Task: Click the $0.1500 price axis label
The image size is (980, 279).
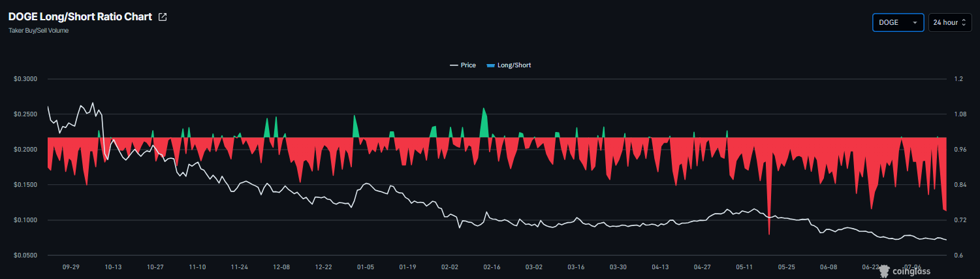Action: pos(26,185)
